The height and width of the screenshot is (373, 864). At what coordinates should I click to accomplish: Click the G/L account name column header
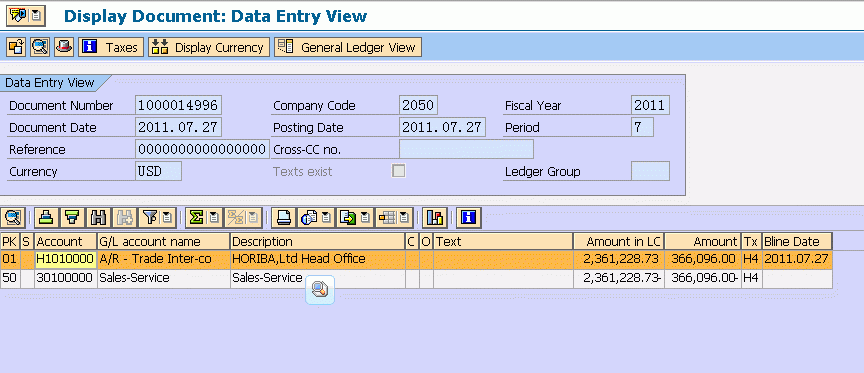coord(164,241)
